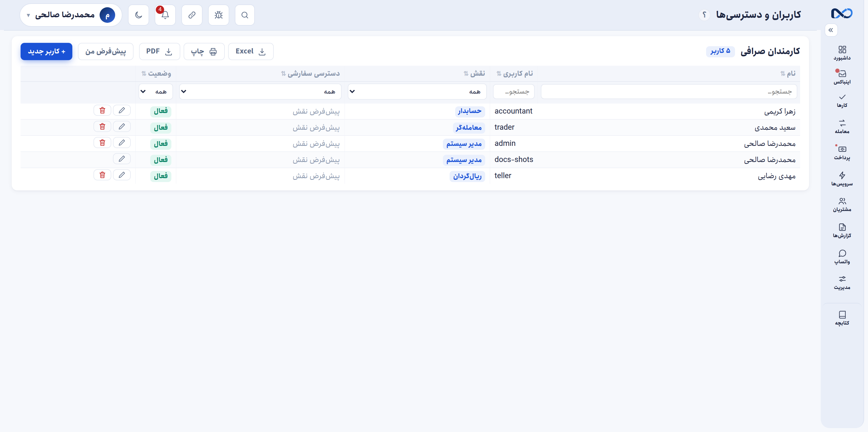868x432 pixels.
Task: Open مشتریان in sidebar
Action: point(842,205)
